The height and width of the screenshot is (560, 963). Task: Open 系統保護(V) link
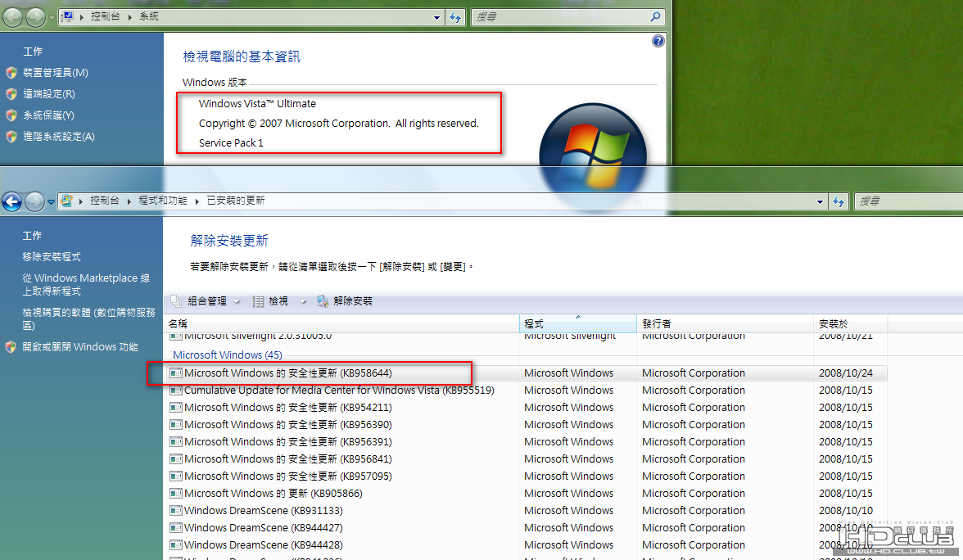48,115
